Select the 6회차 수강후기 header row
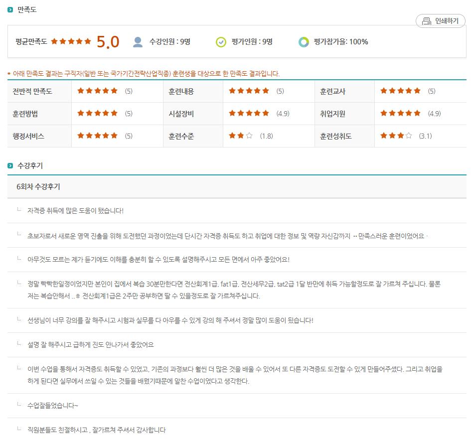 [x=237, y=187]
